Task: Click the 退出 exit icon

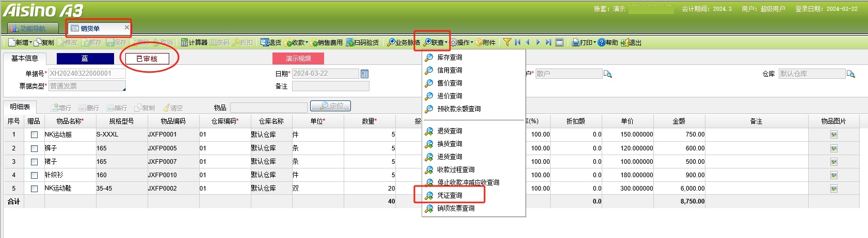Action: click(x=631, y=43)
